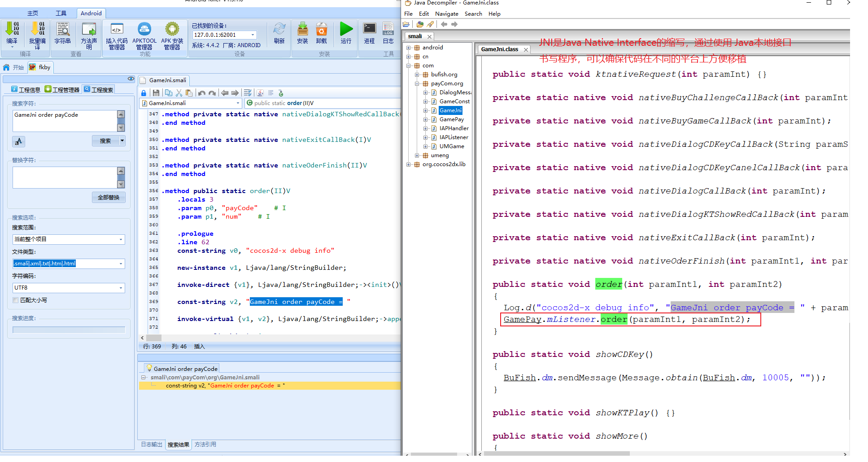Screen dimensions: 868x462
Task: Expand the android package in Java Decompiler tree
Action: coord(409,48)
